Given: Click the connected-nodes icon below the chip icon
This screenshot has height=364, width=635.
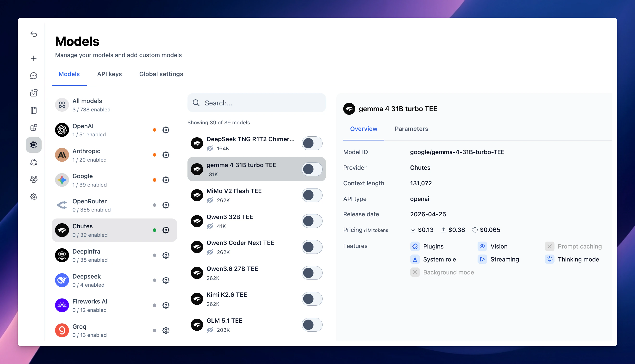Looking at the screenshot, I should point(34,162).
